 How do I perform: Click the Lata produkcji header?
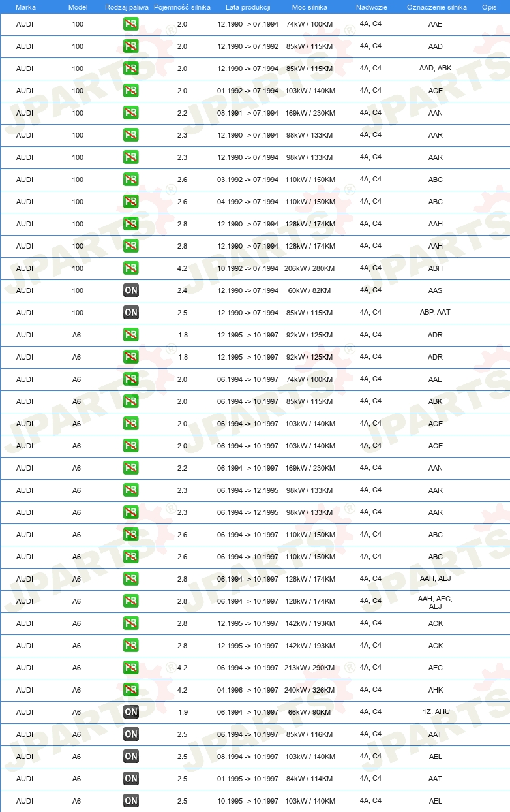coord(247,7)
